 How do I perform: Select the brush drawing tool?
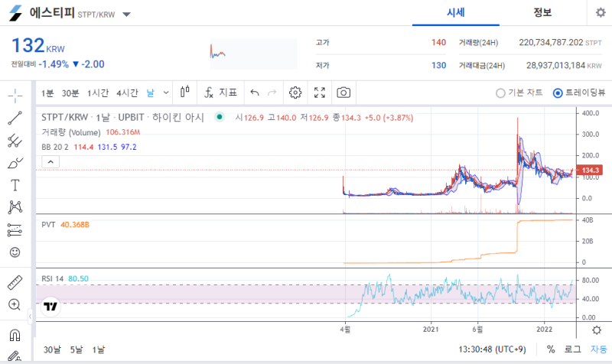point(15,163)
